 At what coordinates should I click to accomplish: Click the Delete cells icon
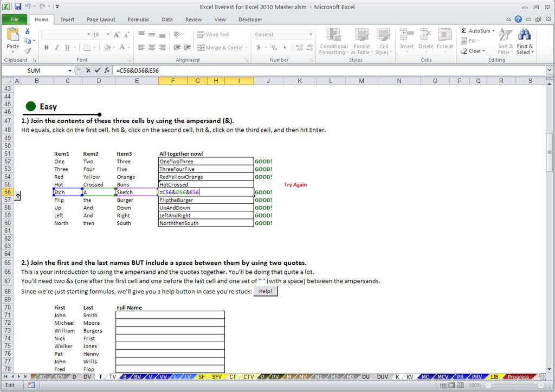tap(425, 35)
